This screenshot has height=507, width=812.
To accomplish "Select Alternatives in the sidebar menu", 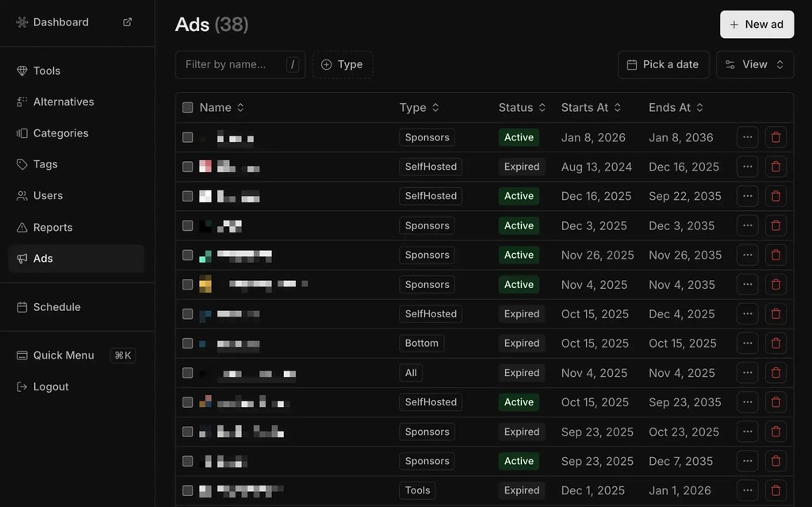I will click(23, 102).
